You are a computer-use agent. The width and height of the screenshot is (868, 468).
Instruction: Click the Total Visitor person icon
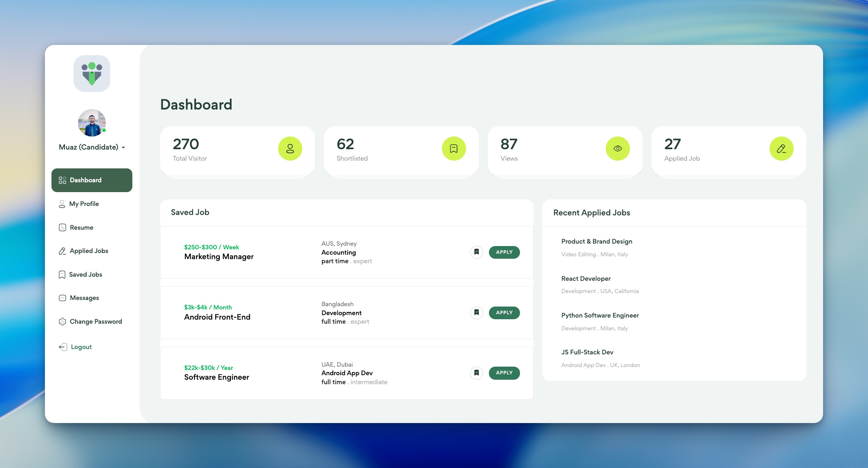pos(290,148)
